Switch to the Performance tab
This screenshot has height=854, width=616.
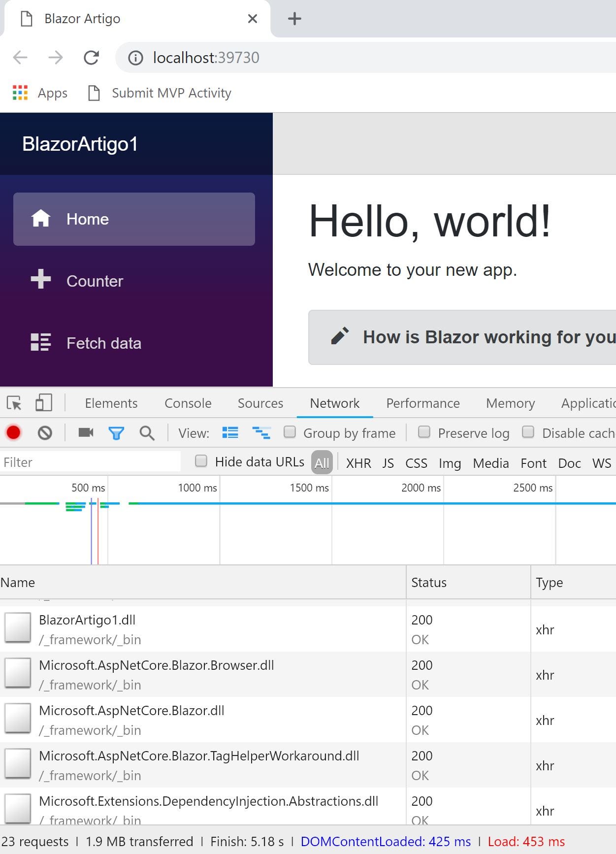[423, 403]
